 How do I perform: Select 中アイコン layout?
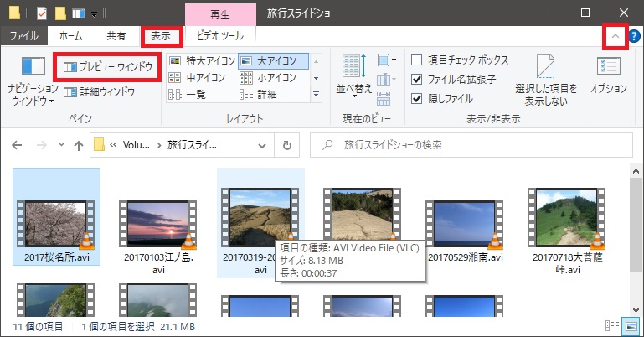197,78
